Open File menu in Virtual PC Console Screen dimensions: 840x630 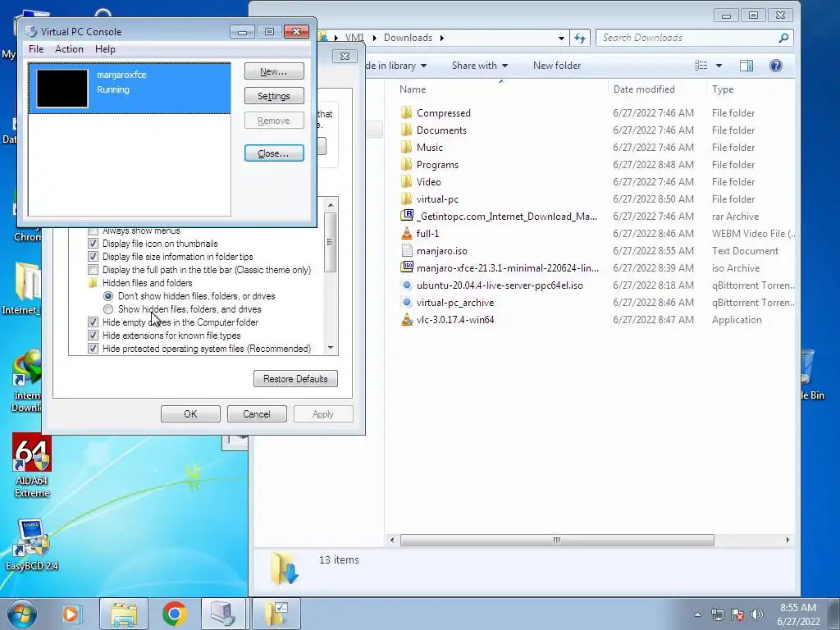36,49
